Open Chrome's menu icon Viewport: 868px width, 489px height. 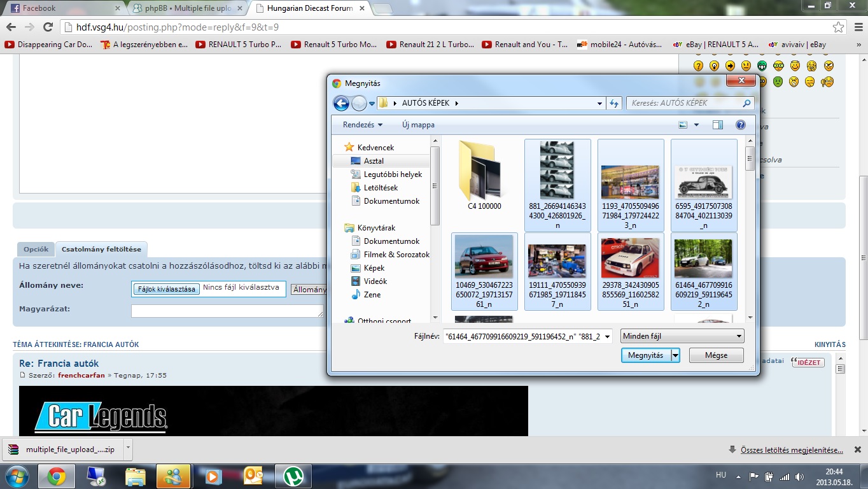(856, 27)
